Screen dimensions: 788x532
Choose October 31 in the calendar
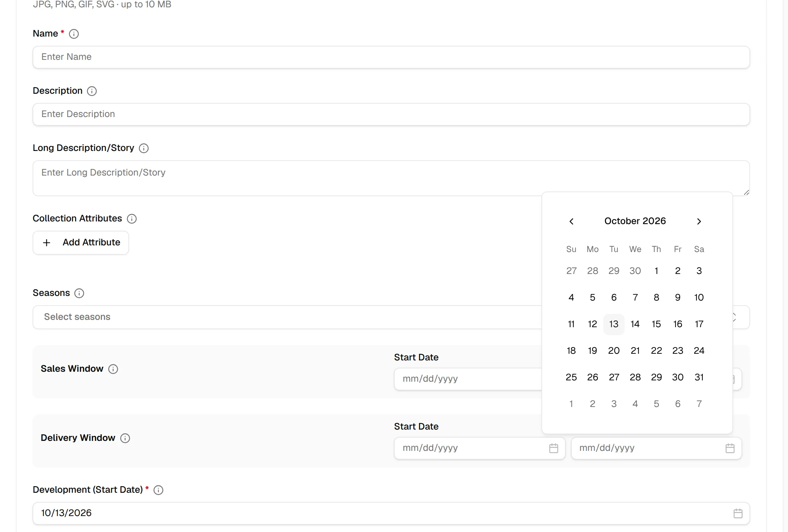pos(699,377)
